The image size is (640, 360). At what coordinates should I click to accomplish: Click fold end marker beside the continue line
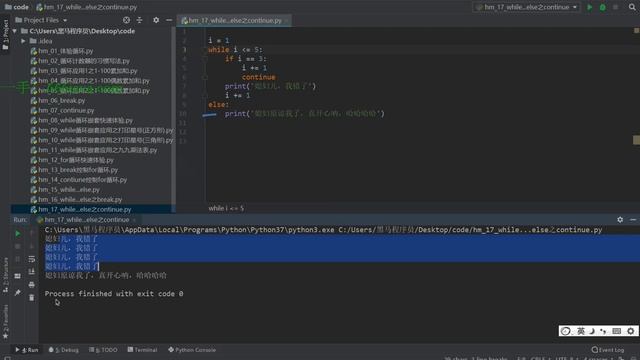tap(205, 77)
